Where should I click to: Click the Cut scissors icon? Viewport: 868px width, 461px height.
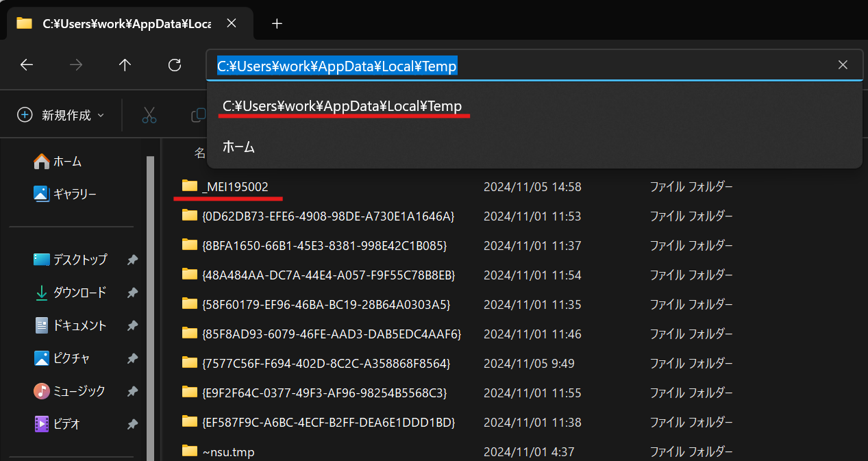point(149,115)
